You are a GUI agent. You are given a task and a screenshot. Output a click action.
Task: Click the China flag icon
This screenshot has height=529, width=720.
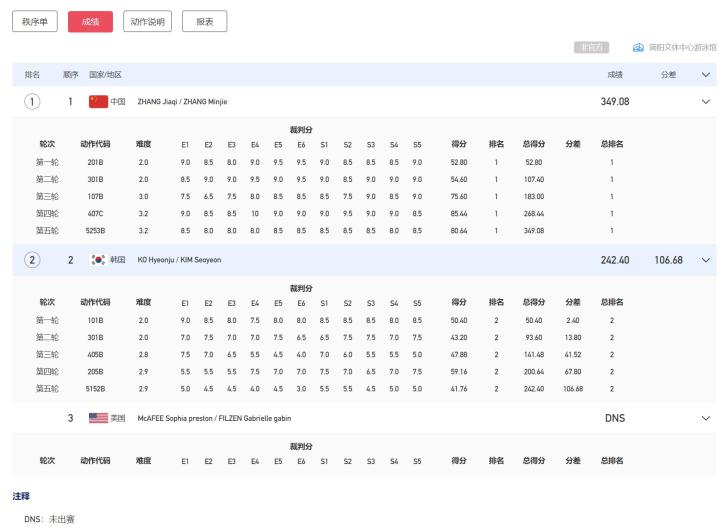[x=98, y=101]
